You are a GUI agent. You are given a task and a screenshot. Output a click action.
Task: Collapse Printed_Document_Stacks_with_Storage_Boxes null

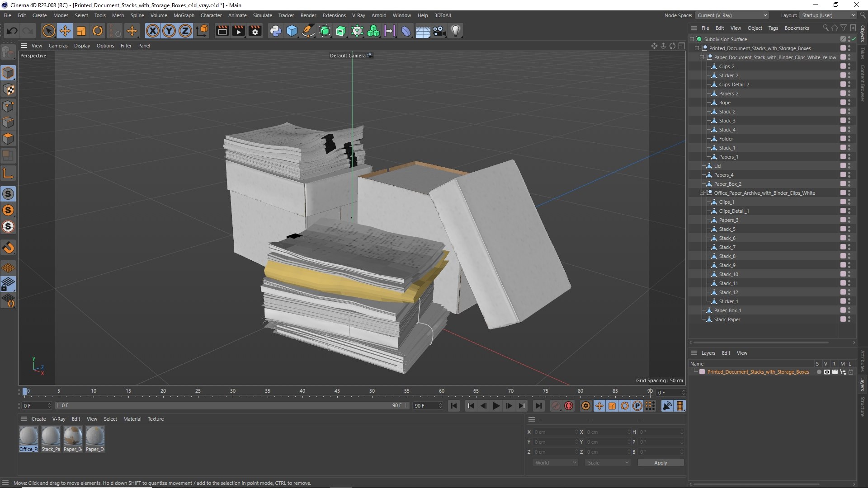tap(697, 48)
